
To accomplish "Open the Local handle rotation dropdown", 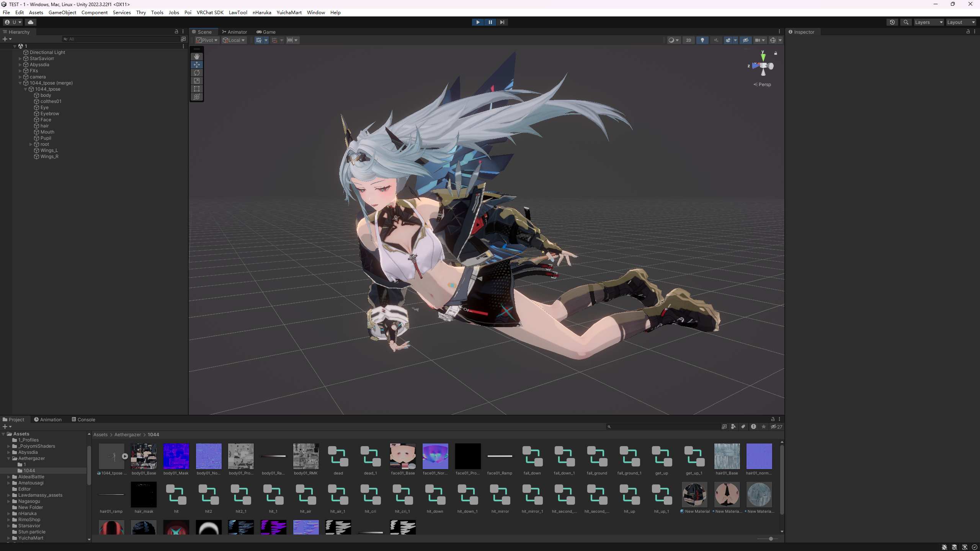I will pos(234,40).
